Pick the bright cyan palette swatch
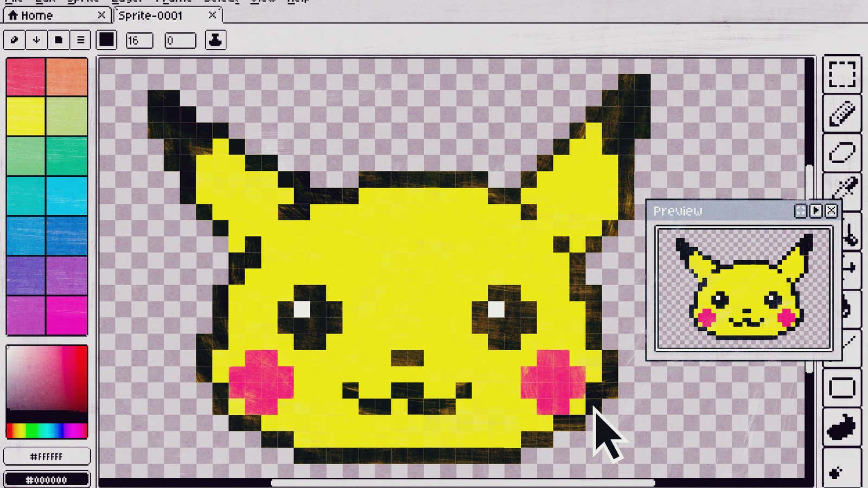 (67, 196)
